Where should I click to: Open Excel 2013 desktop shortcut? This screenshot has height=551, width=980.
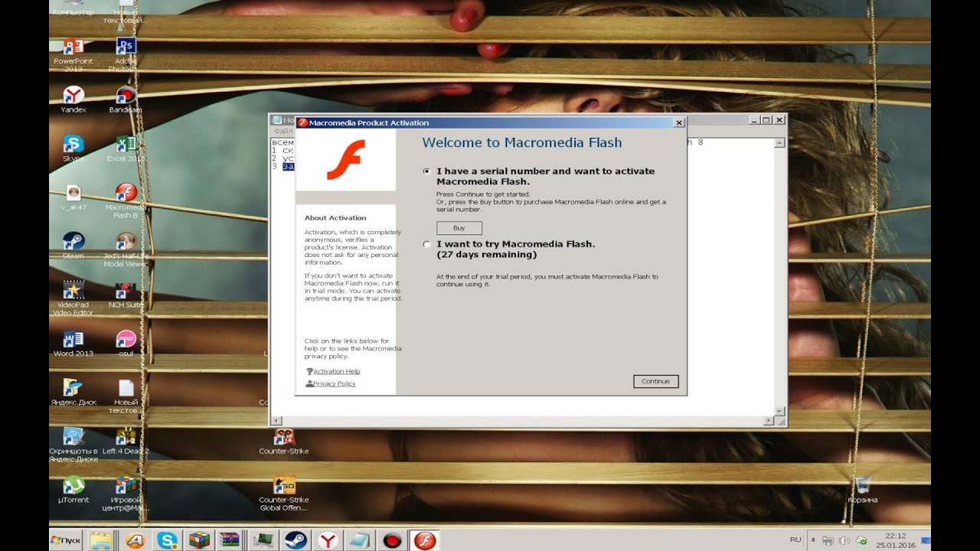click(126, 148)
